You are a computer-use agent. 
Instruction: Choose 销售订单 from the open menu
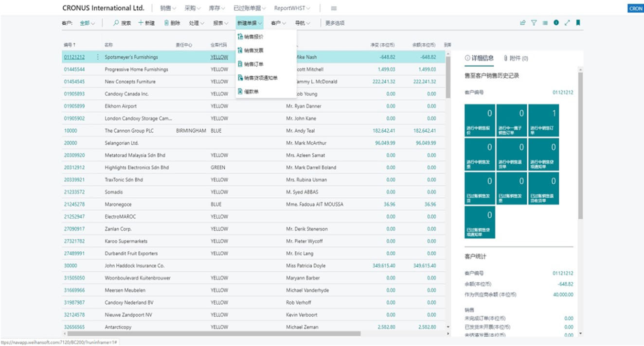click(x=253, y=64)
